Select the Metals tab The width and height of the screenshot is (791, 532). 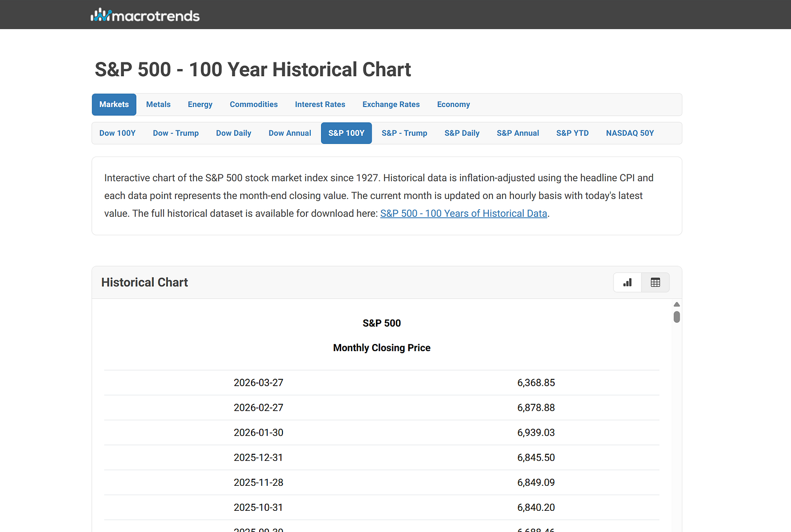(x=158, y=104)
